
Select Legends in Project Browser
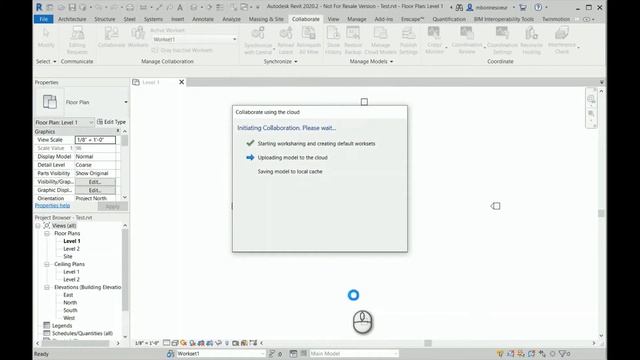pyautogui.click(x=62, y=326)
